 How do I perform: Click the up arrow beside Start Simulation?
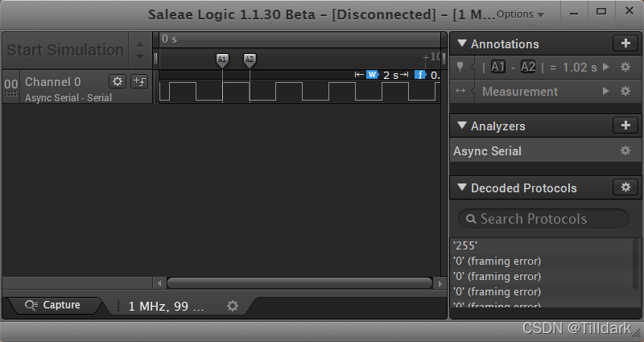(140, 44)
